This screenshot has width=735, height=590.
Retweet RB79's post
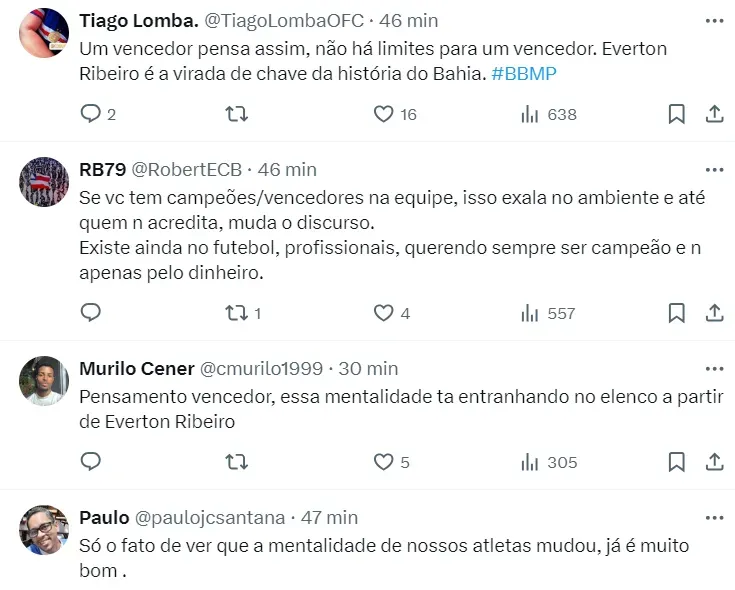coord(237,313)
